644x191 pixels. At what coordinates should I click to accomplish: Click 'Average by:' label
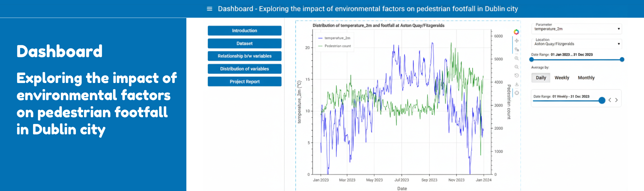coord(540,67)
